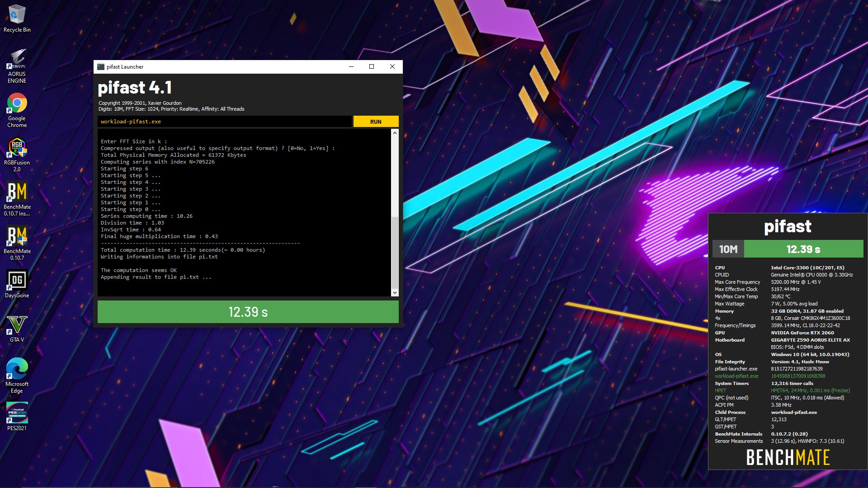Select the PES2021 desktop icon
Screen dimensions: 868x488
click(x=17, y=417)
